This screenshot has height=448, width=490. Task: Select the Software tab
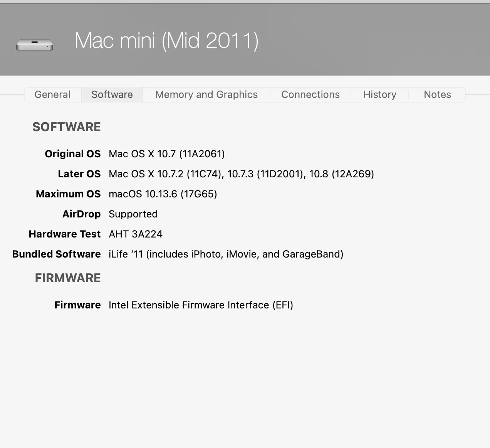(112, 94)
